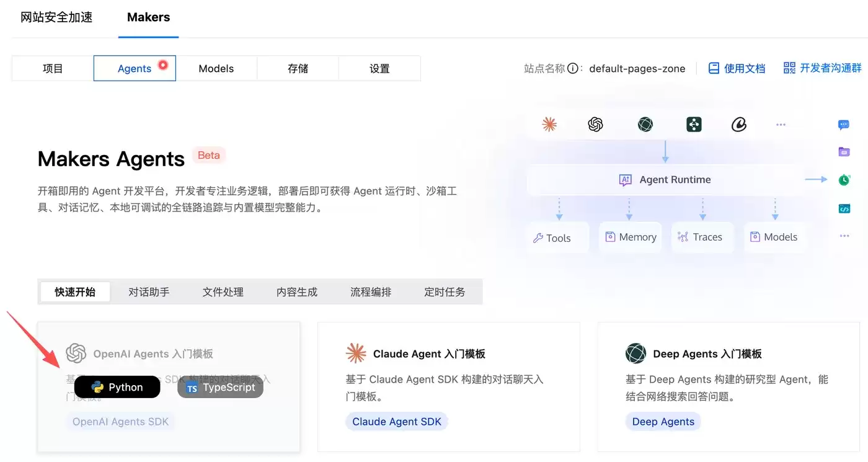Choose TypeScript for OpenAI Agents template
This screenshot has width=868, height=462.
221,387
